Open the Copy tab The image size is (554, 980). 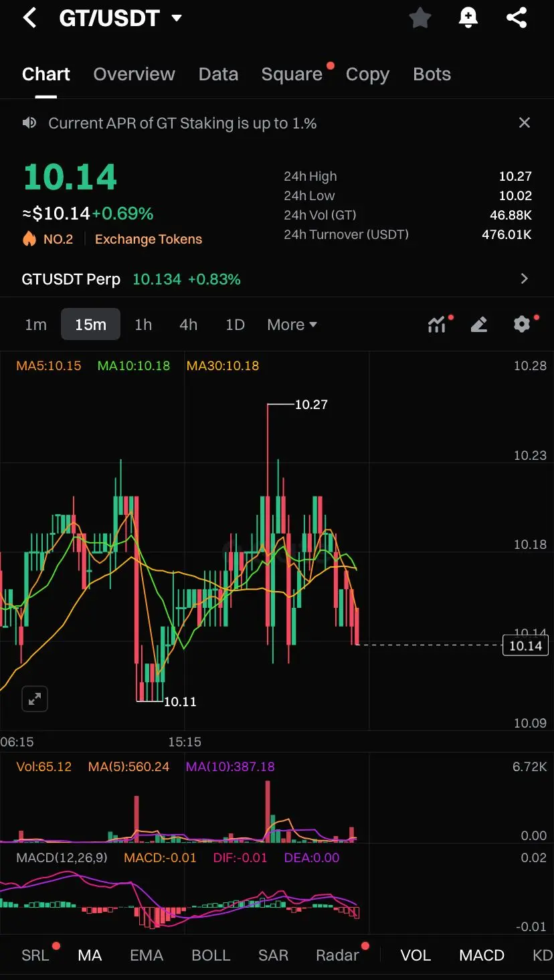[367, 74]
